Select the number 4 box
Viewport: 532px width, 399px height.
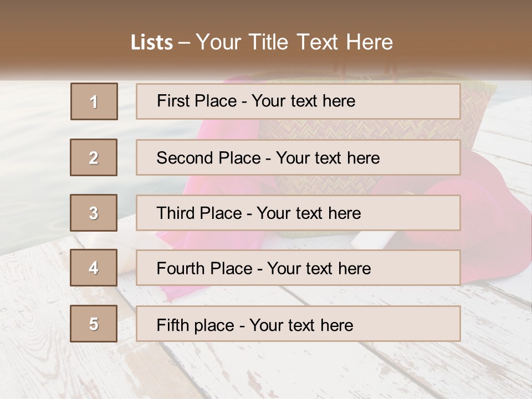(x=94, y=268)
